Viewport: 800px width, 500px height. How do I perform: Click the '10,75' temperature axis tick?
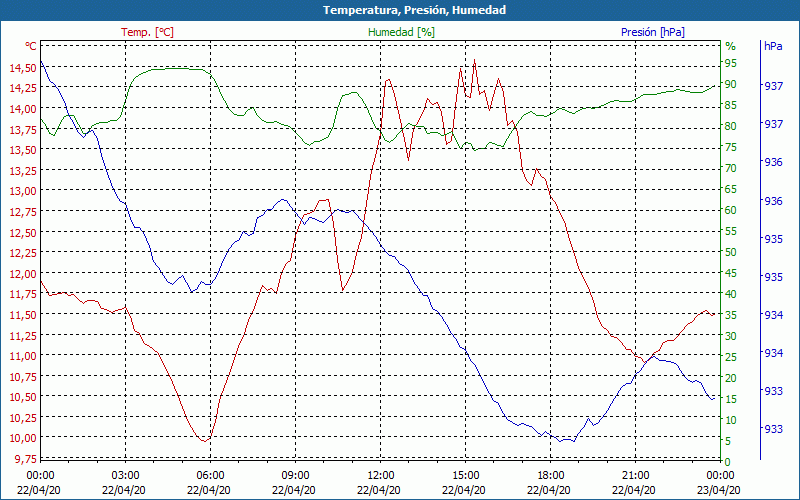click(x=22, y=376)
